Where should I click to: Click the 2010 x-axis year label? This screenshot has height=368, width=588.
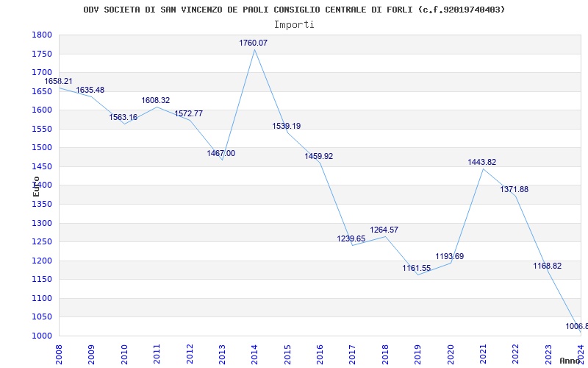(124, 354)
